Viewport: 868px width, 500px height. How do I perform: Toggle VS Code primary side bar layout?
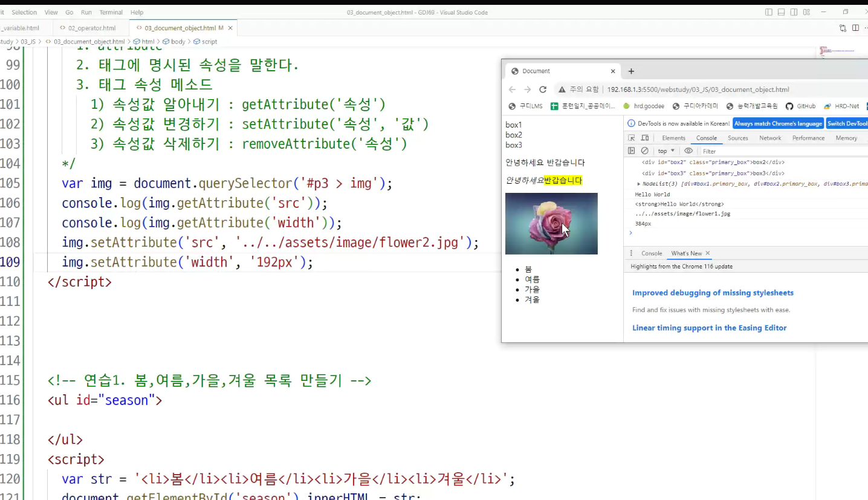tap(769, 12)
